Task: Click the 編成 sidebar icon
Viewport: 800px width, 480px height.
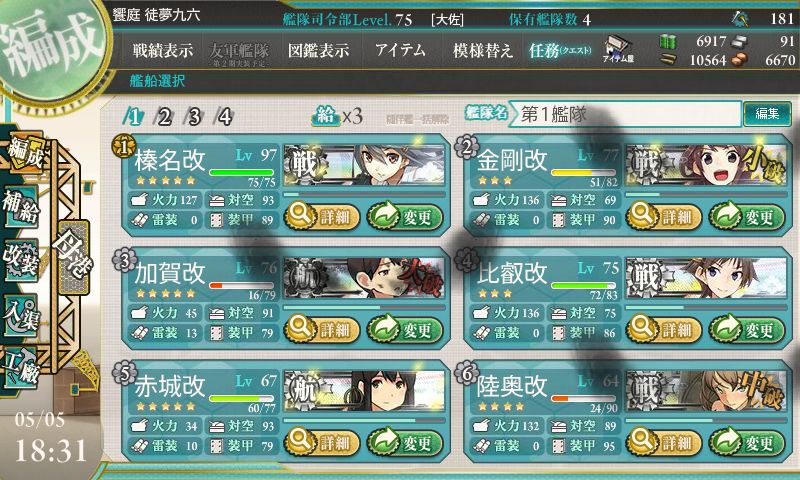Action: tap(24, 154)
